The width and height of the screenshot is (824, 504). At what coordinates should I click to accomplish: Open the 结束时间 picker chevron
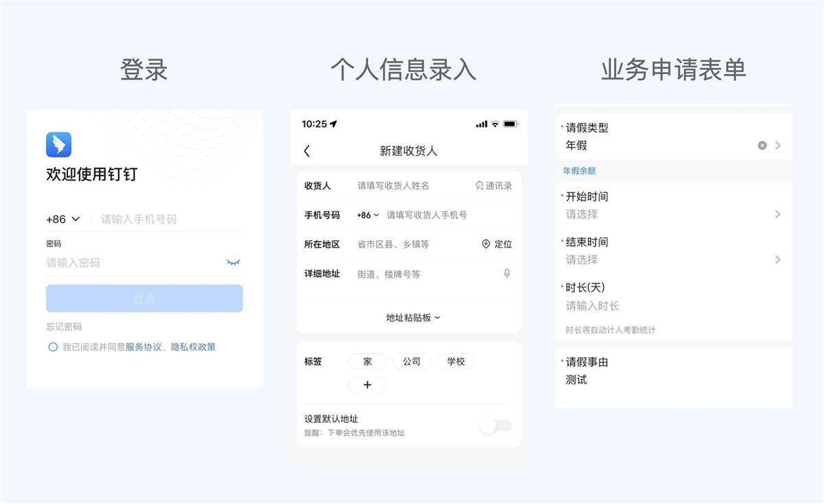778,260
